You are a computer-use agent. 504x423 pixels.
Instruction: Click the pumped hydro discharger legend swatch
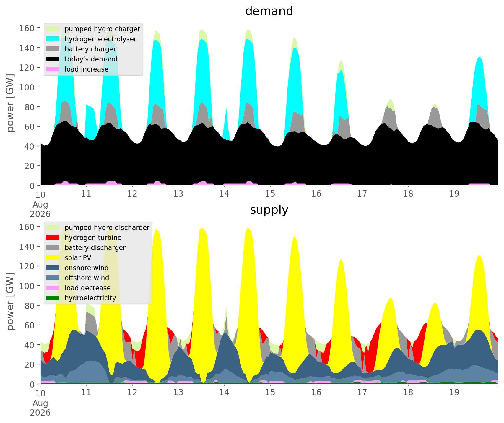(x=53, y=228)
